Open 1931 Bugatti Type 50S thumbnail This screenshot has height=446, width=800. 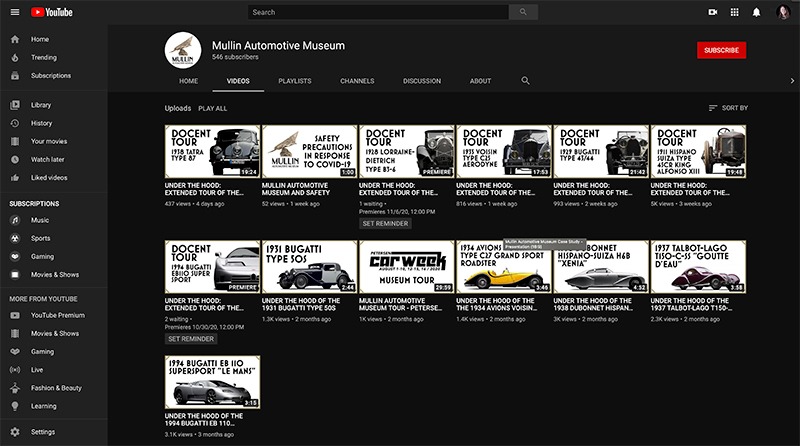click(309, 267)
